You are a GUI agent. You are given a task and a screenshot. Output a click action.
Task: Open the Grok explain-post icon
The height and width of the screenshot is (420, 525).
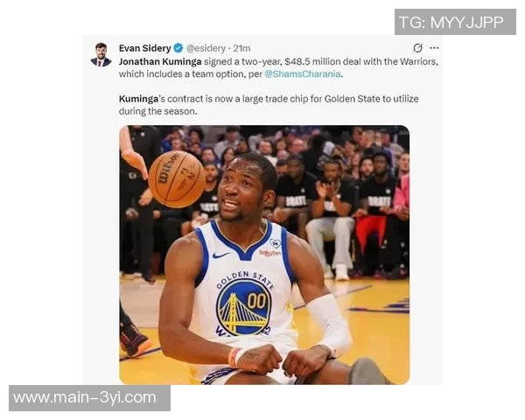(417, 48)
